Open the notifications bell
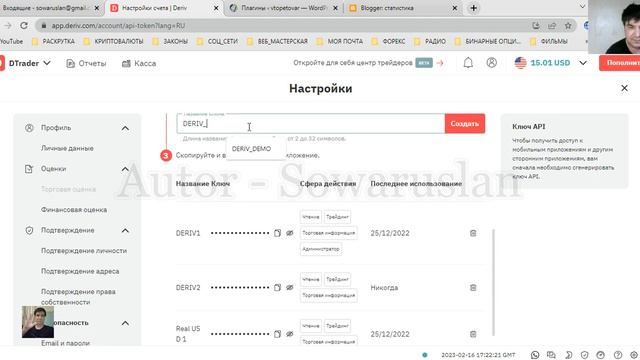 pos(468,63)
